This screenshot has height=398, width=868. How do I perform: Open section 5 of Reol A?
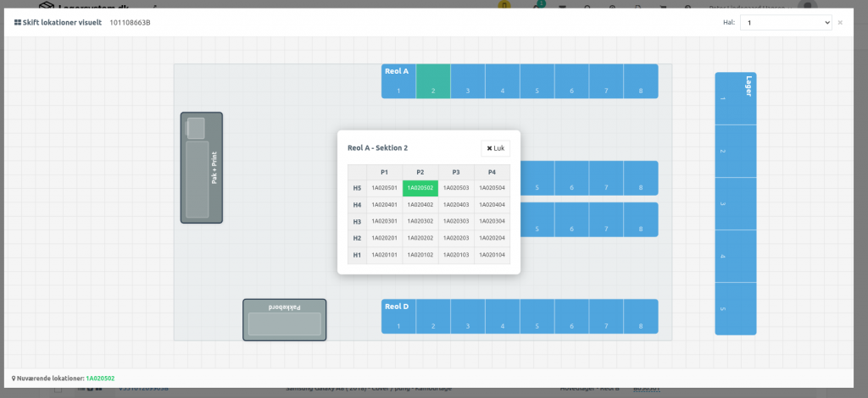tap(537, 81)
